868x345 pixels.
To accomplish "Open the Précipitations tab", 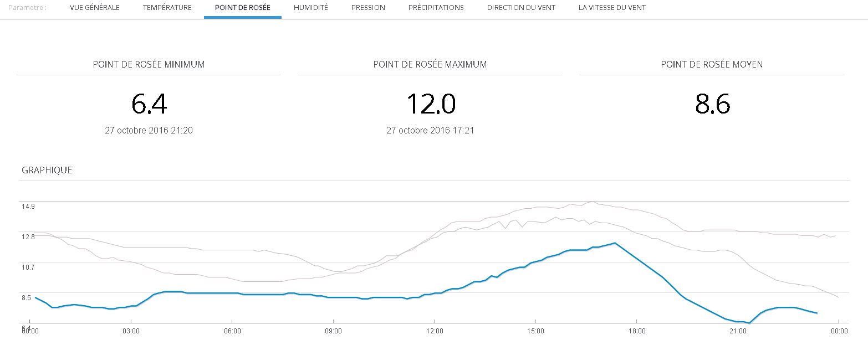I will (436, 8).
